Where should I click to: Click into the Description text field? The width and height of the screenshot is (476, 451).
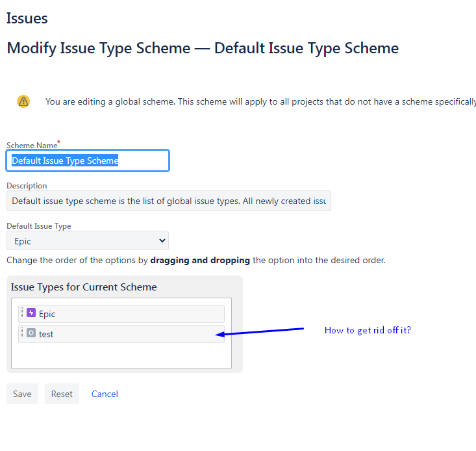coord(169,201)
